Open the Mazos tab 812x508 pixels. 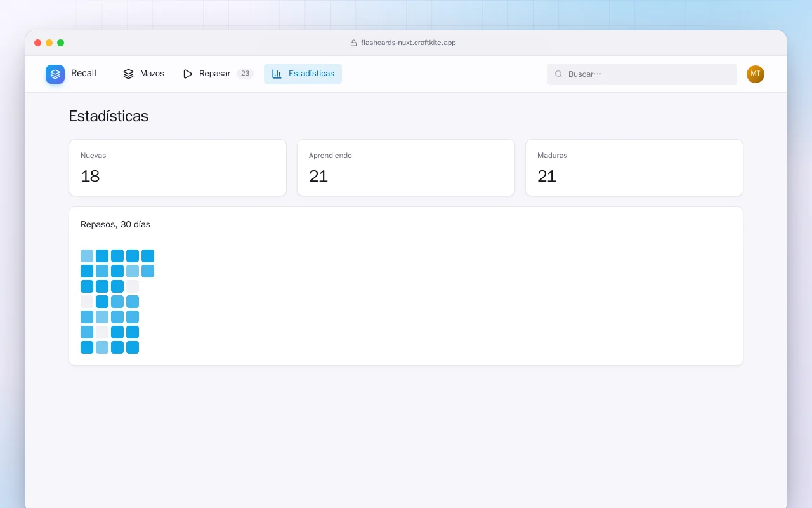143,74
